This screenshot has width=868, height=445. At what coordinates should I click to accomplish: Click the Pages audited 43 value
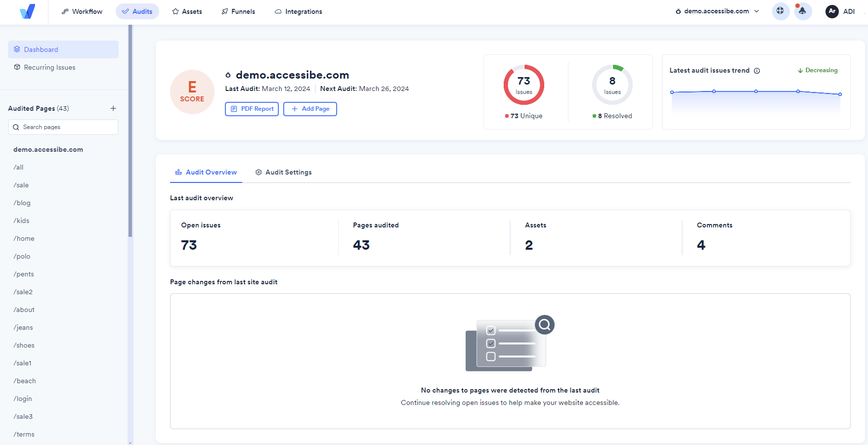tap(361, 245)
